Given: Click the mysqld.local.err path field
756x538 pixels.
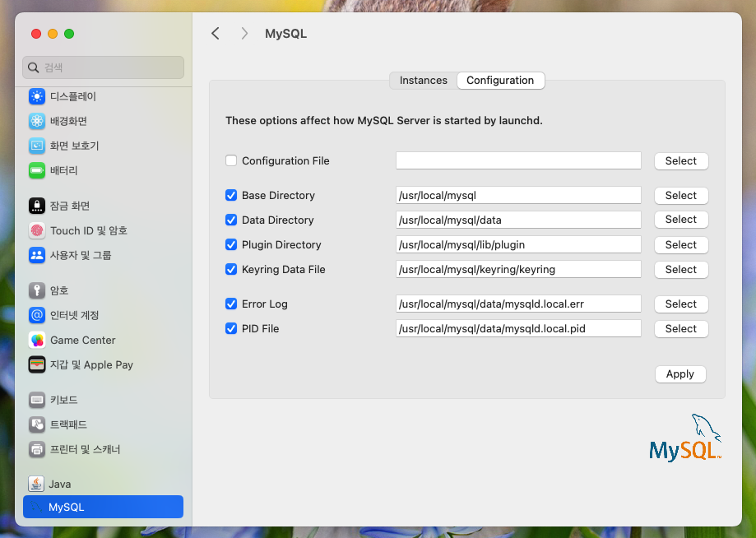Looking at the screenshot, I should (x=518, y=304).
